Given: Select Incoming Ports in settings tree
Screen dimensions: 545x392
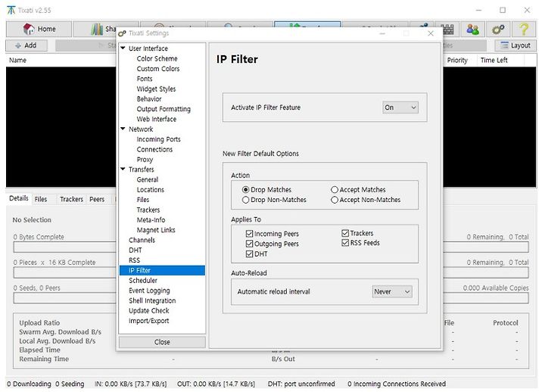Looking at the screenshot, I should [x=158, y=139].
